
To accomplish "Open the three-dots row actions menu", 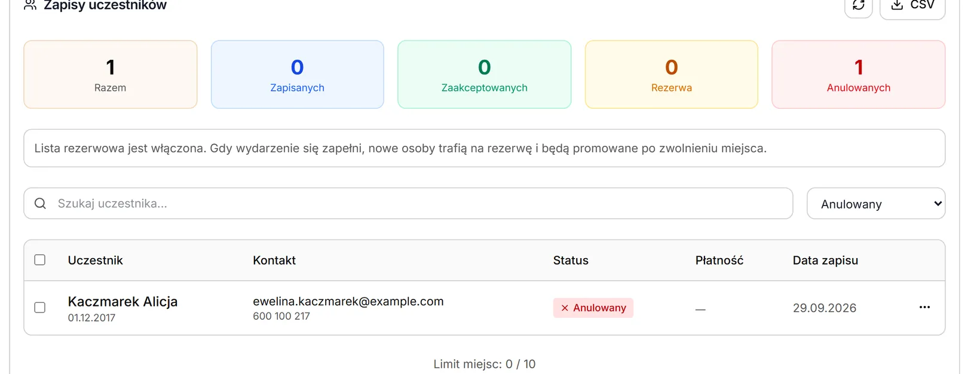I will click(x=924, y=307).
